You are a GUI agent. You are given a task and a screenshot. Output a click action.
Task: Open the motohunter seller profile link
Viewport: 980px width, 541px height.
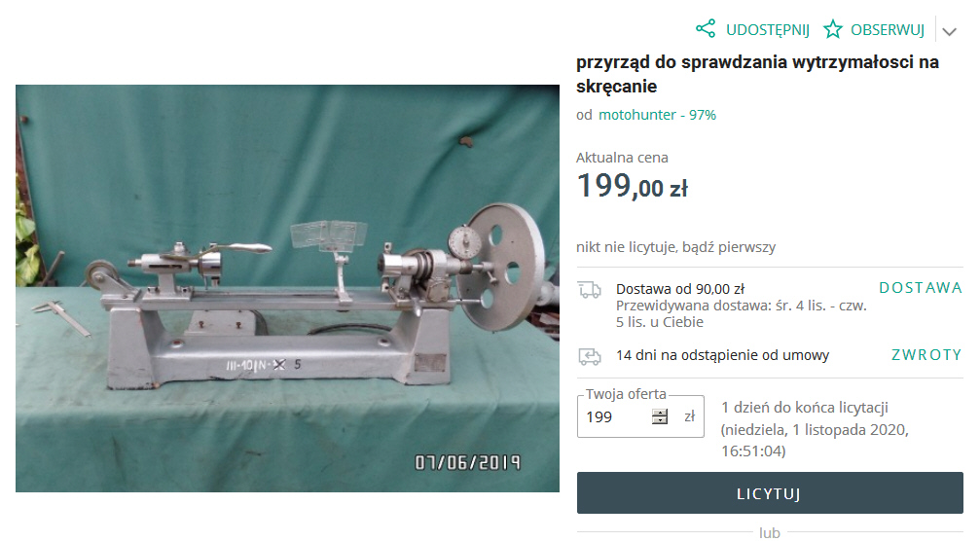tap(637, 115)
